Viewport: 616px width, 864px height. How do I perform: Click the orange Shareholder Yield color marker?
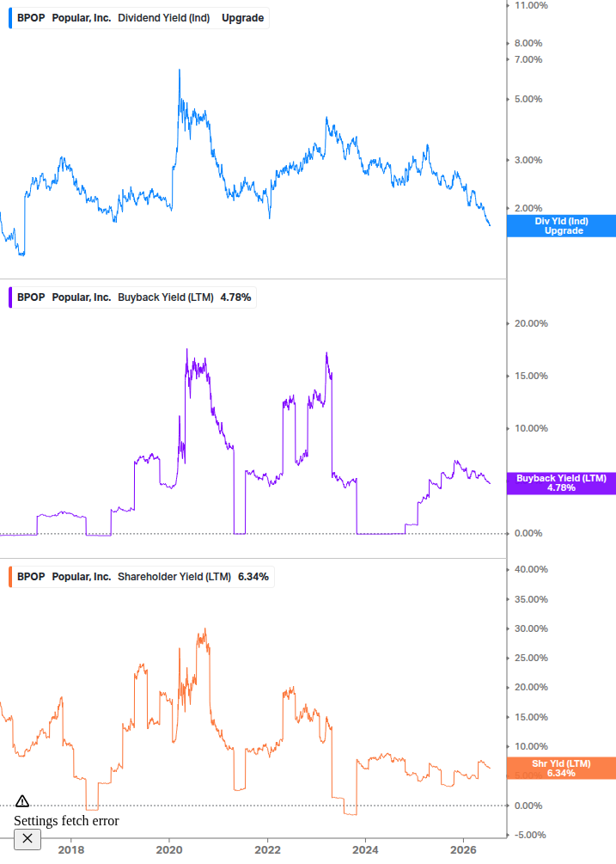coord(10,577)
